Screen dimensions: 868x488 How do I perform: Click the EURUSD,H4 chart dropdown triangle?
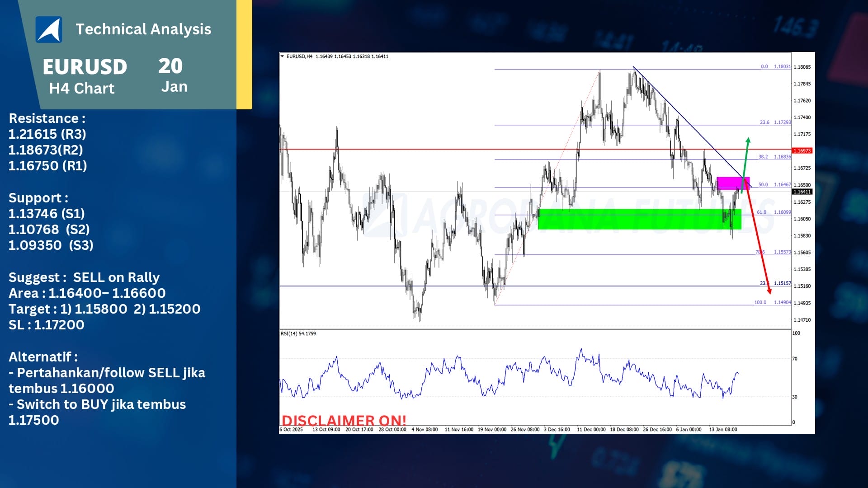tap(283, 56)
